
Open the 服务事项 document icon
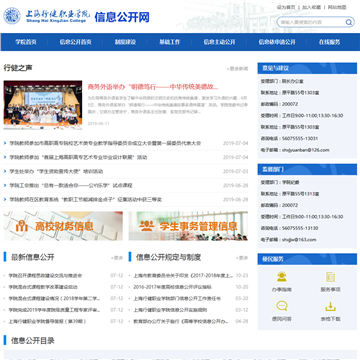[330, 277]
